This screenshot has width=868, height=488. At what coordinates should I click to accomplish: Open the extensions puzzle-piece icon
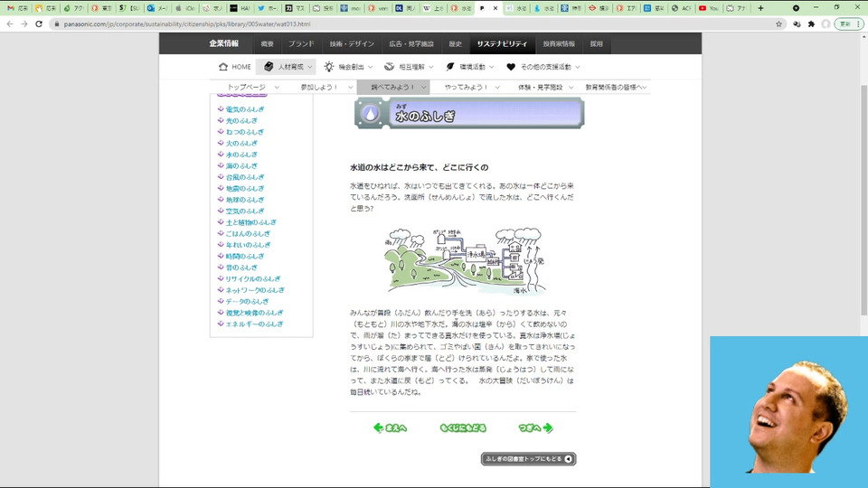pyautogui.click(x=812, y=23)
